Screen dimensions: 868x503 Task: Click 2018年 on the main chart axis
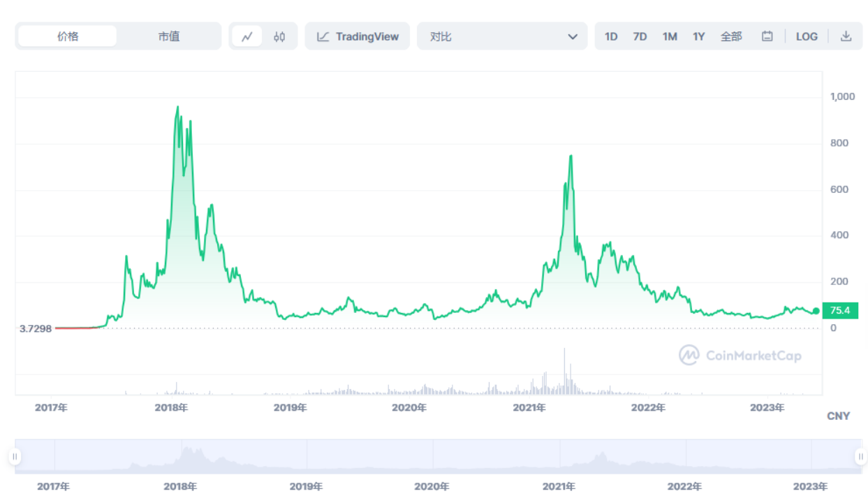pyautogui.click(x=171, y=407)
